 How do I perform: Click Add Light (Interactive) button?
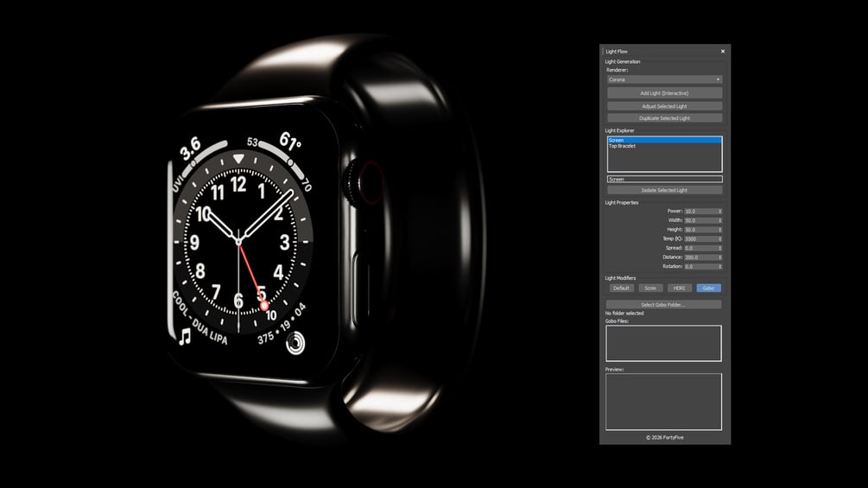tap(664, 93)
